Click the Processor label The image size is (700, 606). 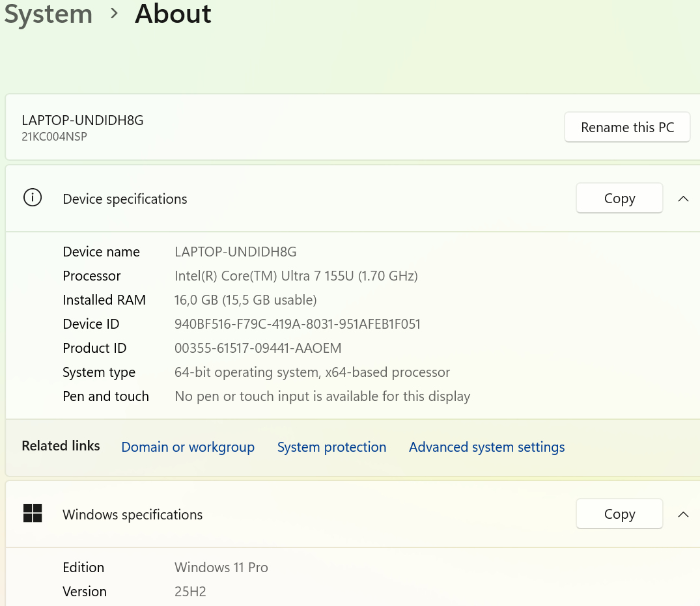click(92, 276)
